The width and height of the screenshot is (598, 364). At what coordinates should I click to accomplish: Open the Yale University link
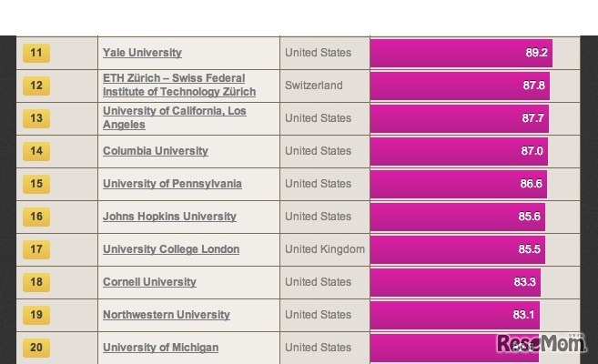(x=142, y=53)
